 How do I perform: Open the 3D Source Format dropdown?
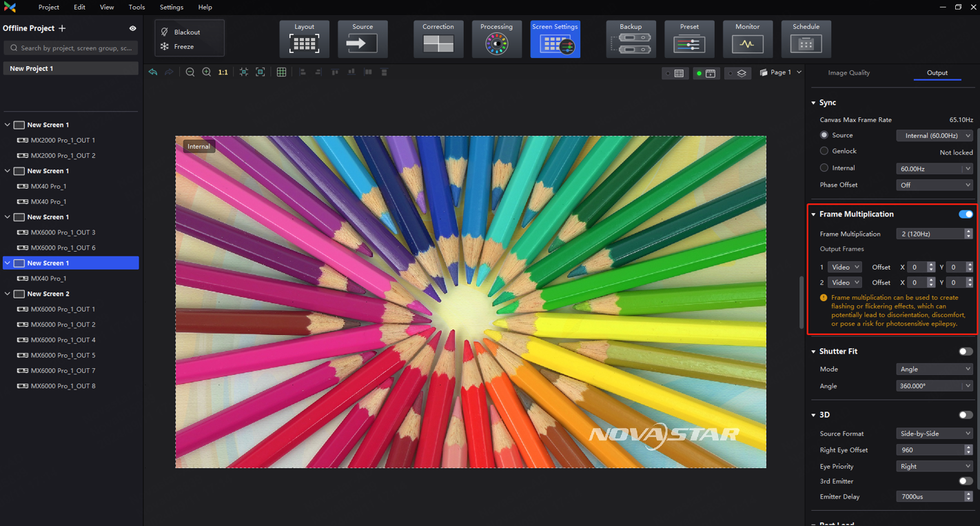pyautogui.click(x=934, y=434)
